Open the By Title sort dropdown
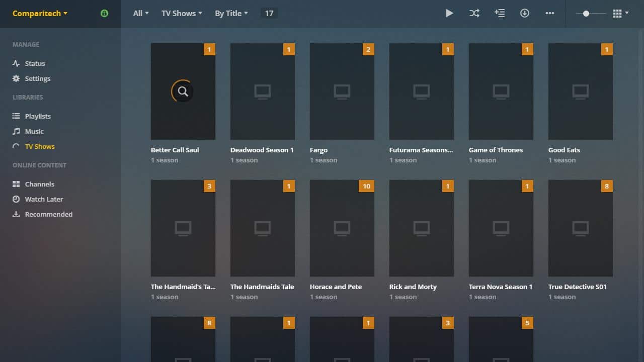Image resolution: width=644 pixels, height=362 pixels. click(231, 13)
